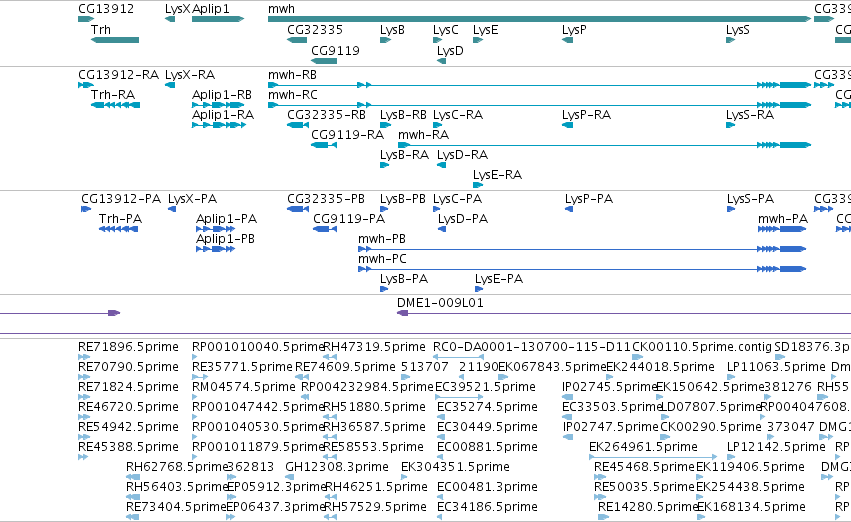Open the mwh-RB transcript
Screen dimensions: 851x522
point(539,85)
